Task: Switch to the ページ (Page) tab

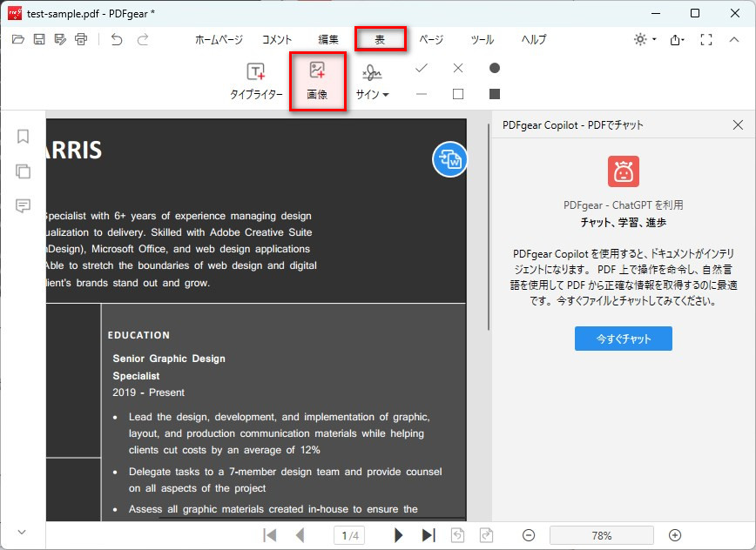Action: (x=431, y=39)
